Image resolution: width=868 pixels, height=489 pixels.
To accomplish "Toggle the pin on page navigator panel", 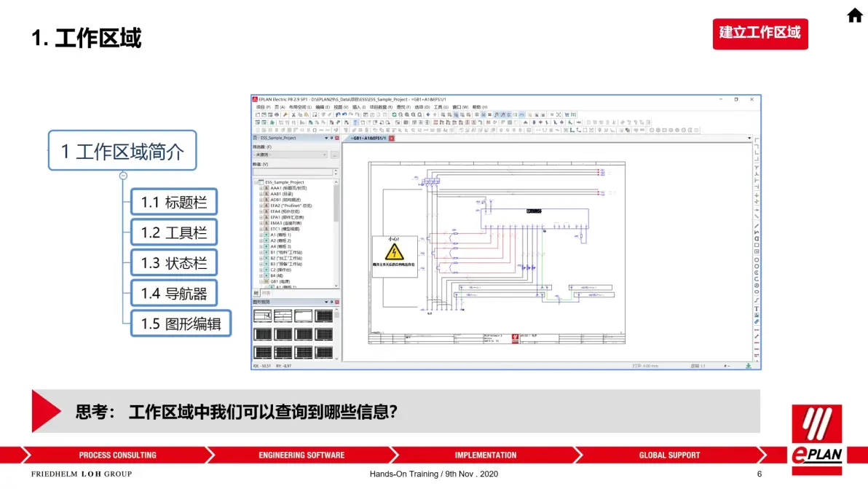I will 331,138.
